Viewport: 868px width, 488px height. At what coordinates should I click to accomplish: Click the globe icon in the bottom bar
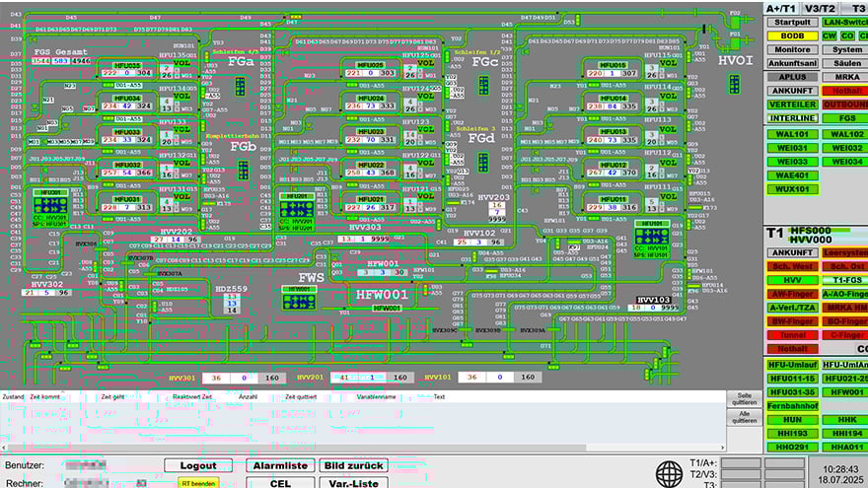click(670, 471)
